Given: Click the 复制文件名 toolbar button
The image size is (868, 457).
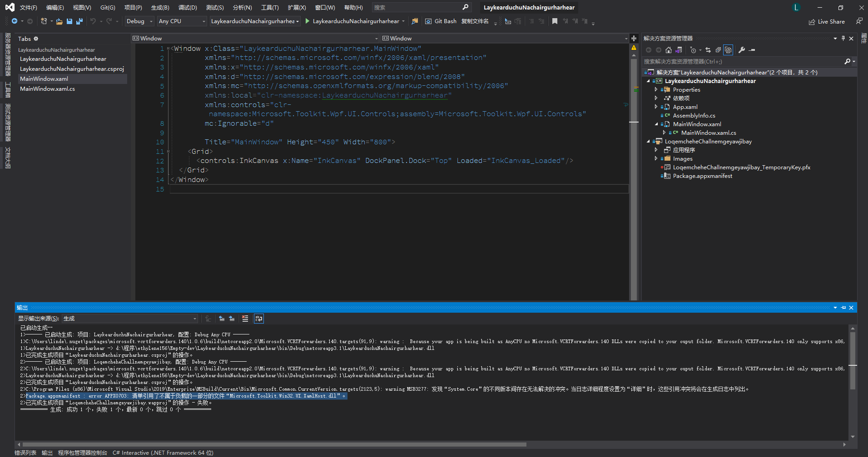Looking at the screenshot, I should 476,21.
